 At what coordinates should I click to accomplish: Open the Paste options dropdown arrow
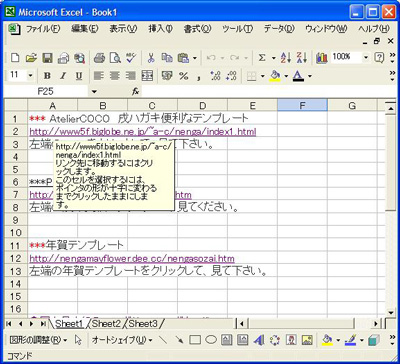[x=195, y=58]
